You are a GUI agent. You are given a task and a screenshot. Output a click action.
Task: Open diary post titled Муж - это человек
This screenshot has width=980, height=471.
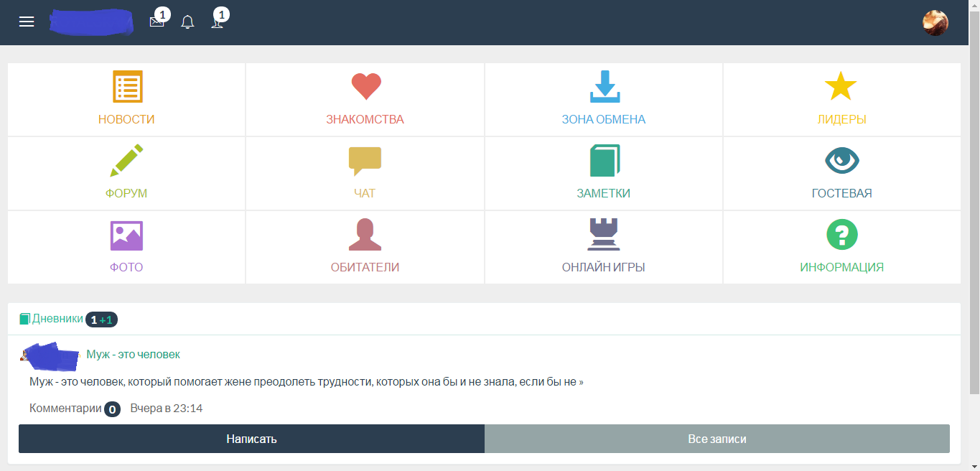tap(133, 354)
